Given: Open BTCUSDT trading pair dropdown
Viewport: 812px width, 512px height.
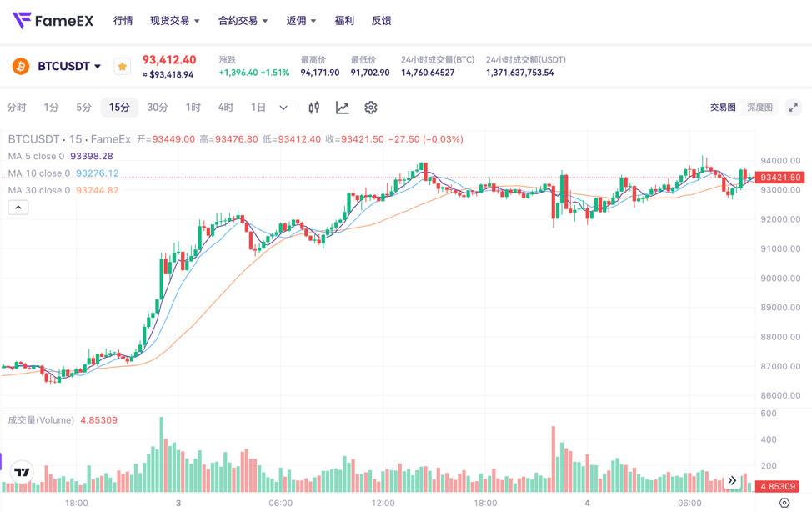Looking at the screenshot, I should click(70, 66).
